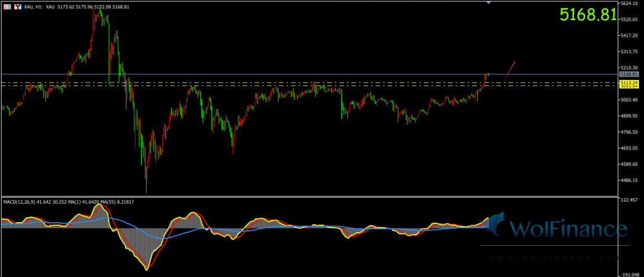Click the 4796.50 price scale label
Viewport: 644px width, 277px height.
630,132
